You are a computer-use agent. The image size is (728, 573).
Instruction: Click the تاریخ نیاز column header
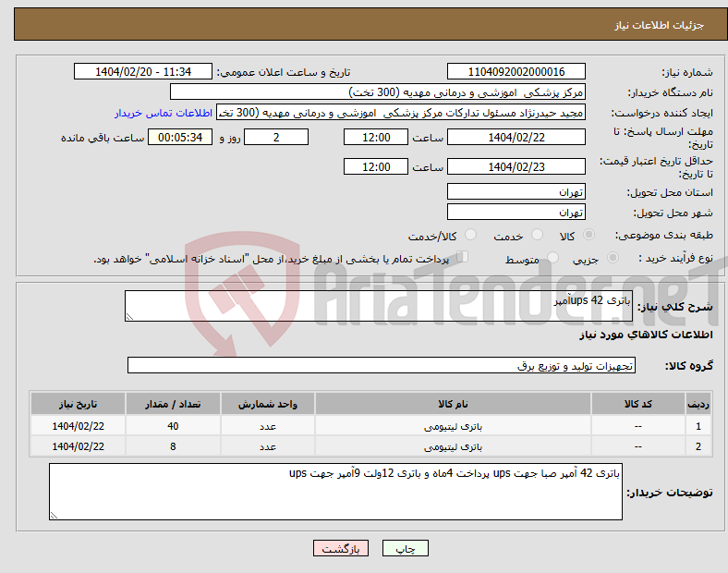pos(78,404)
